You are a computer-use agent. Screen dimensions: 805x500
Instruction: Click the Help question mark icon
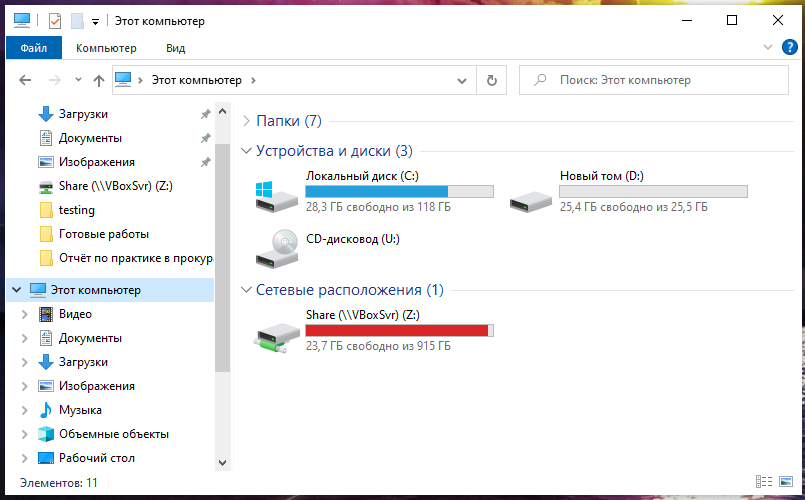pos(787,47)
